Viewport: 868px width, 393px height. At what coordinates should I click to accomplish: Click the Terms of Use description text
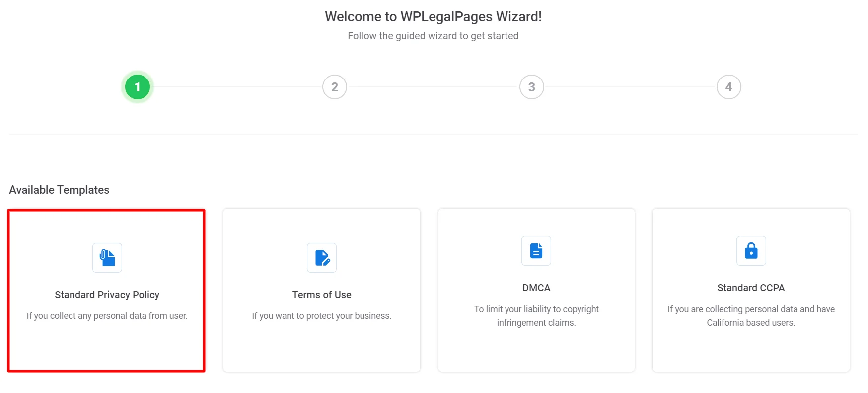(x=321, y=315)
